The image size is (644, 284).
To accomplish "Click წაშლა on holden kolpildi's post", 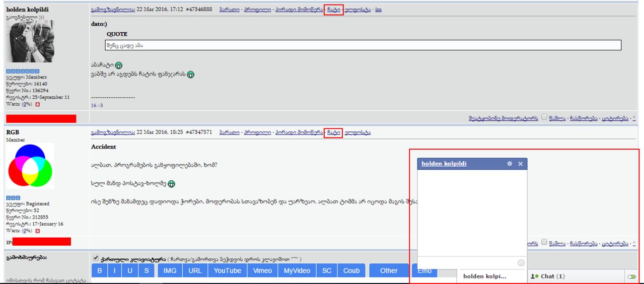I will pos(557,118).
